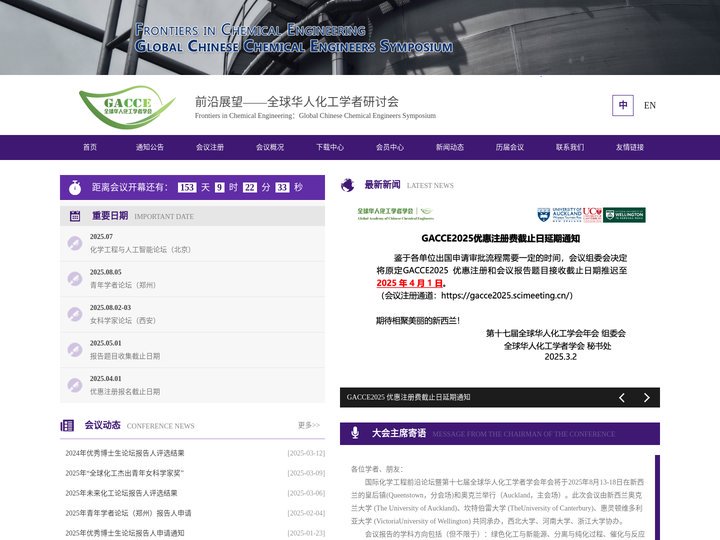Click 化学工程与人工智能论坛（北京）date entry

(x=192, y=243)
